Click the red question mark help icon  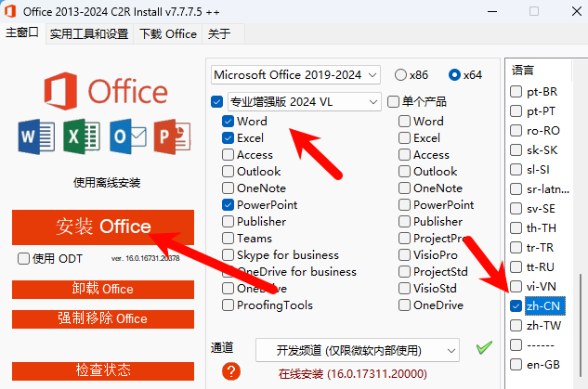click(231, 371)
